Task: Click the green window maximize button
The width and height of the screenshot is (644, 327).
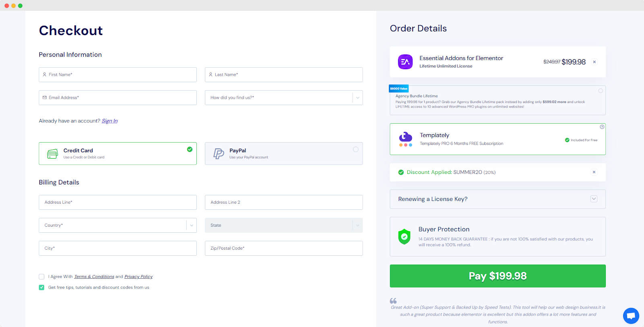Action: tap(20, 6)
